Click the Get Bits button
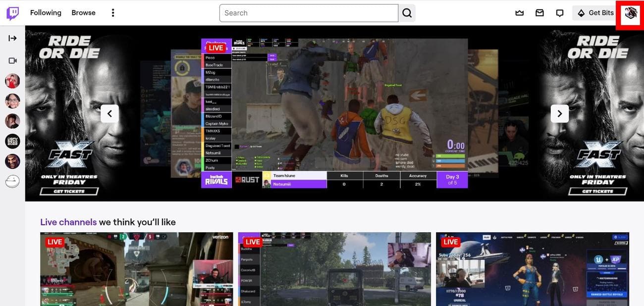The image size is (644, 306). (x=595, y=13)
